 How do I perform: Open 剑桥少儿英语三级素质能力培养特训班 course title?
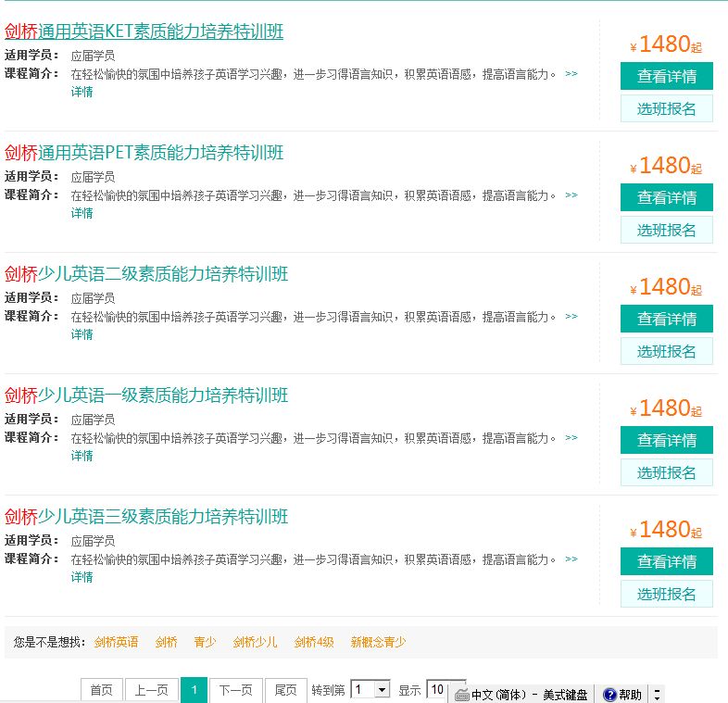pyautogui.click(x=146, y=516)
